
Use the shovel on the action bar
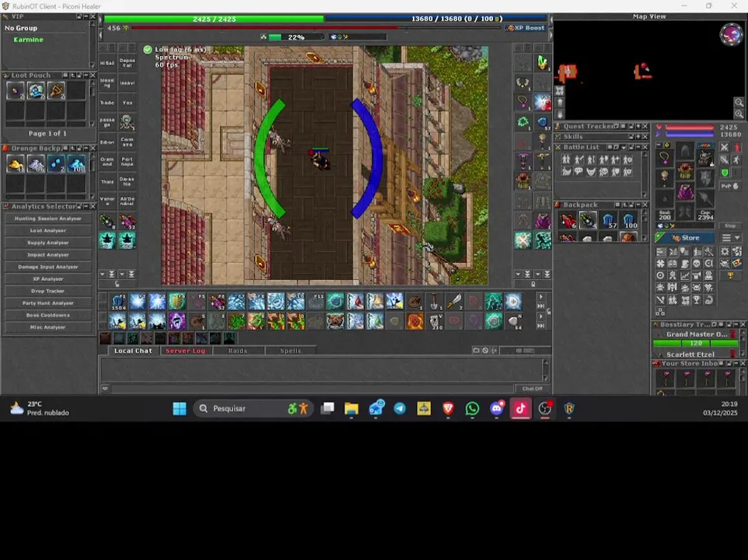434,302
